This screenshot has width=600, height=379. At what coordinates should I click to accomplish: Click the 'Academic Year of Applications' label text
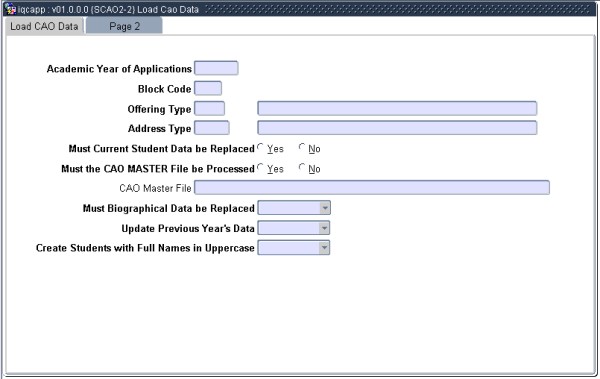(119, 69)
